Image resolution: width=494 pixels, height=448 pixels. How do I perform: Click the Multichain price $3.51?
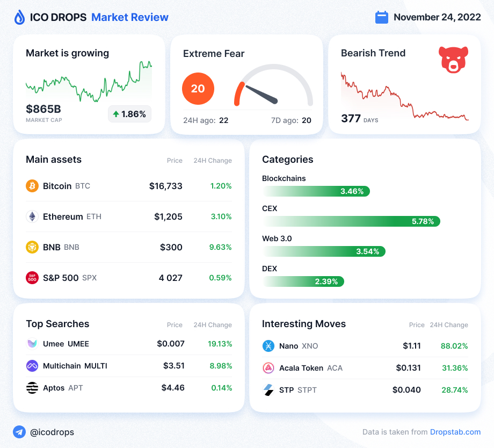[174, 366]
